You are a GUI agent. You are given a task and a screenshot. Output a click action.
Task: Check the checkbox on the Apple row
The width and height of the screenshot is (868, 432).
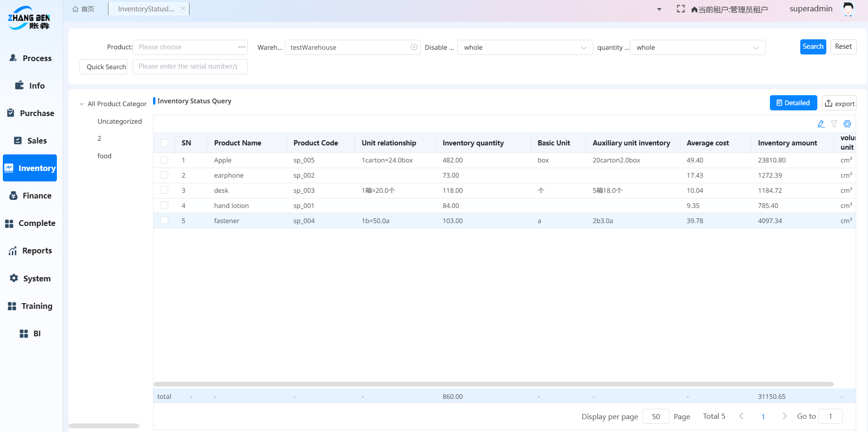click(x=164, y=160)
